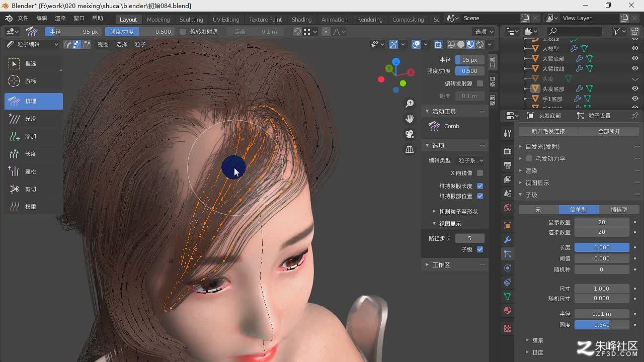Screen dimensions: 644x362
Task: Enable 毛发动力学 checkbox
Action: point(529,158)
